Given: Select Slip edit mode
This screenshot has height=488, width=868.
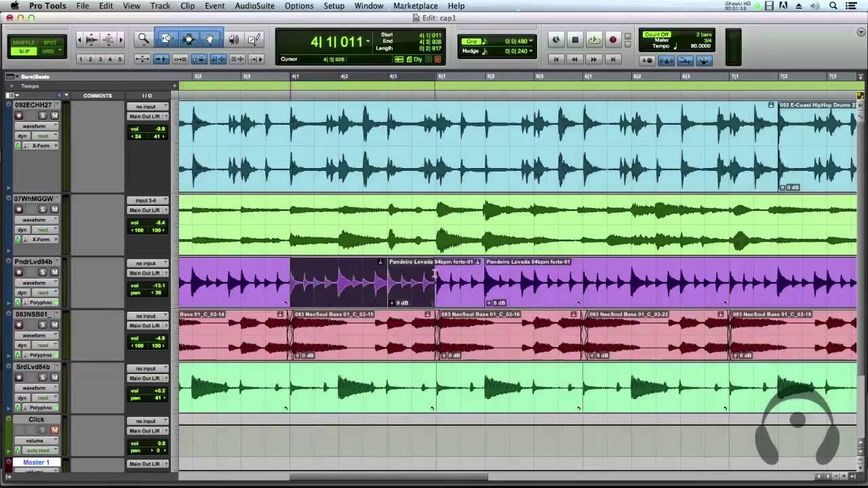Looking at the screenshot, I should tap(24, 52).
